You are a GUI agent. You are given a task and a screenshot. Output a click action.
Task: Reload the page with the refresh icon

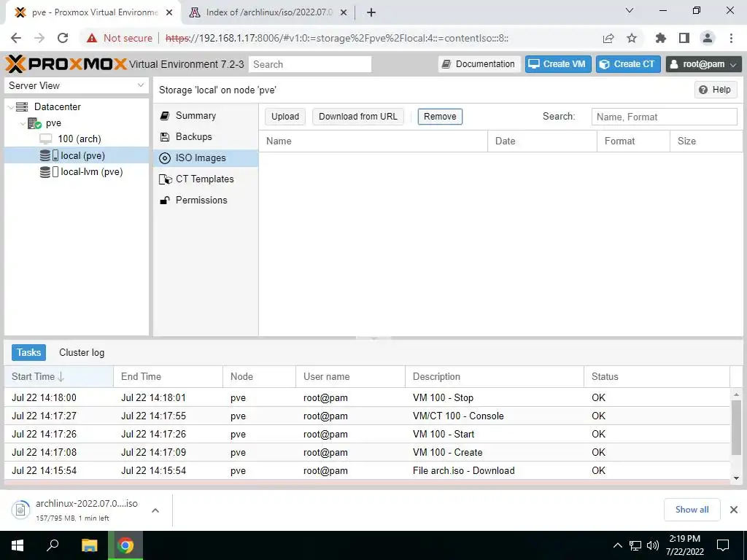(x=63, y=38)
